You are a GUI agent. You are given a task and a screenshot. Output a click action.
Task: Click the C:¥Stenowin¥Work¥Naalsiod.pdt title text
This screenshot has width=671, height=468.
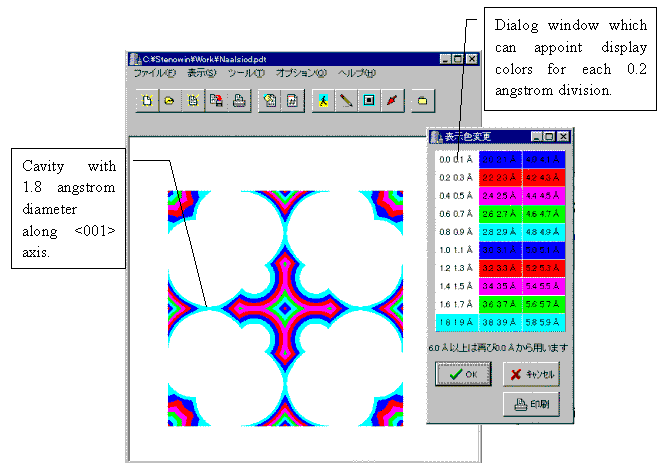tap(205, 59)
